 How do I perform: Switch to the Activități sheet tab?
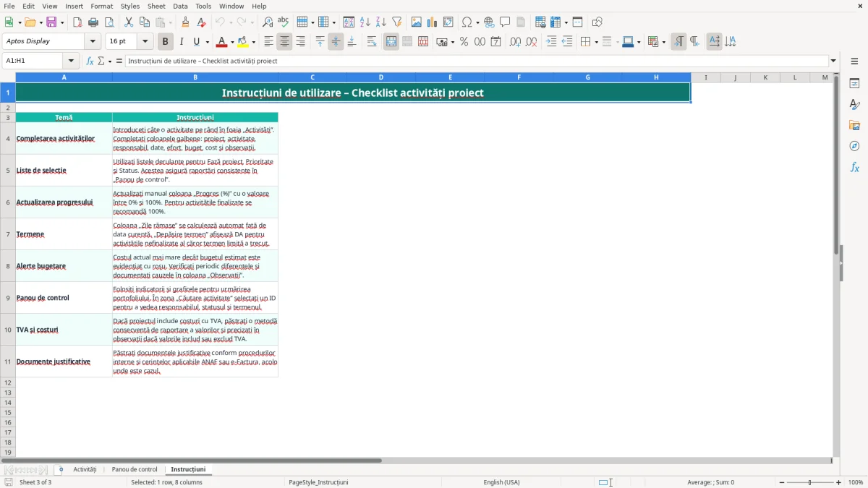point(85,470)
